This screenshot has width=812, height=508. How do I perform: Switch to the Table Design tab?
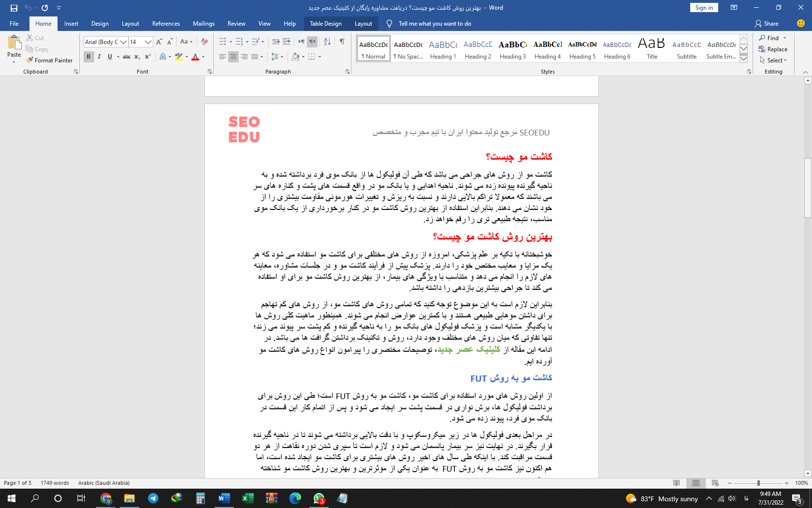click(326, 24)
